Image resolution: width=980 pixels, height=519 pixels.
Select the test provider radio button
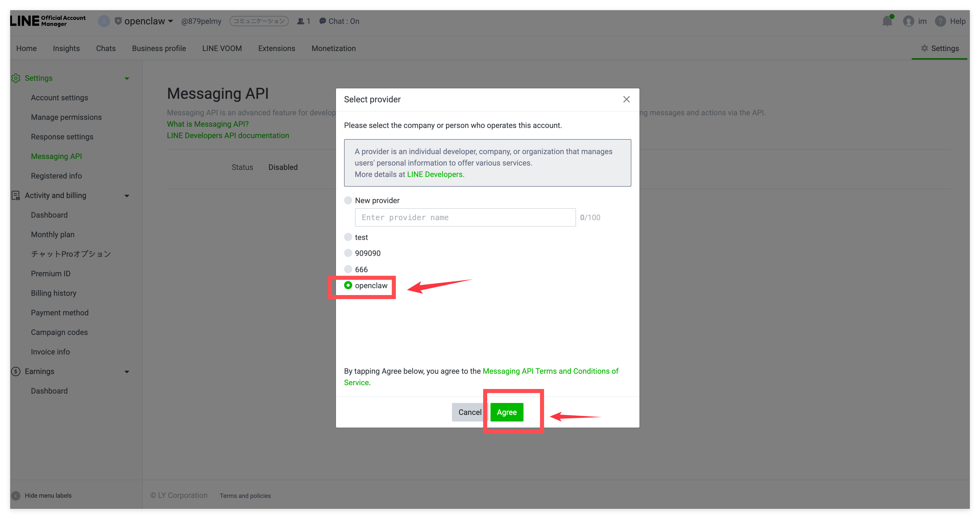click(348, 237)
